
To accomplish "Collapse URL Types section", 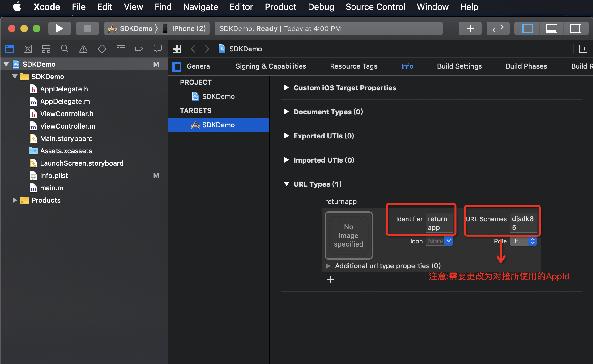I will coord(287,184).
